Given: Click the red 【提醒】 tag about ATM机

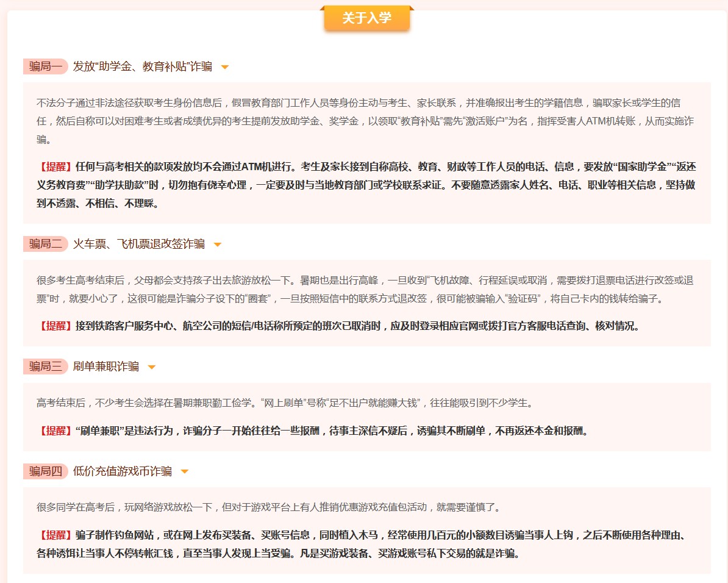Looking at the screenshot, I should click(x=55, y=166).
